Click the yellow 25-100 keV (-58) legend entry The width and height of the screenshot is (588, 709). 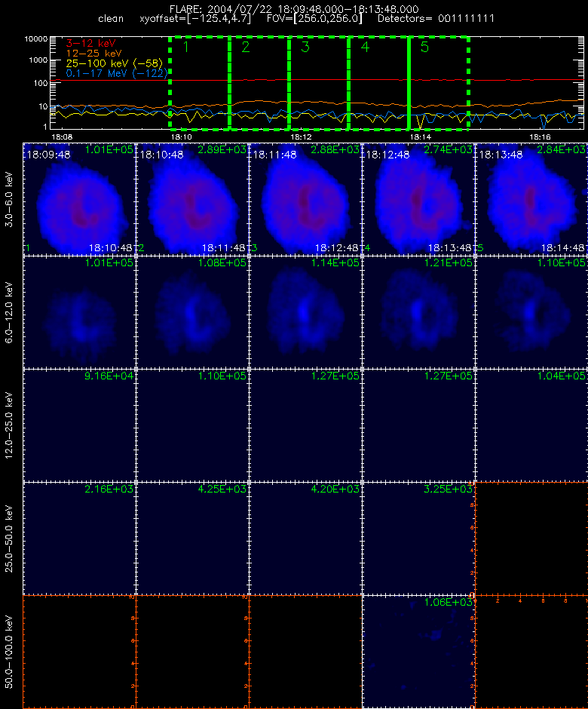(x=115, y=63)
